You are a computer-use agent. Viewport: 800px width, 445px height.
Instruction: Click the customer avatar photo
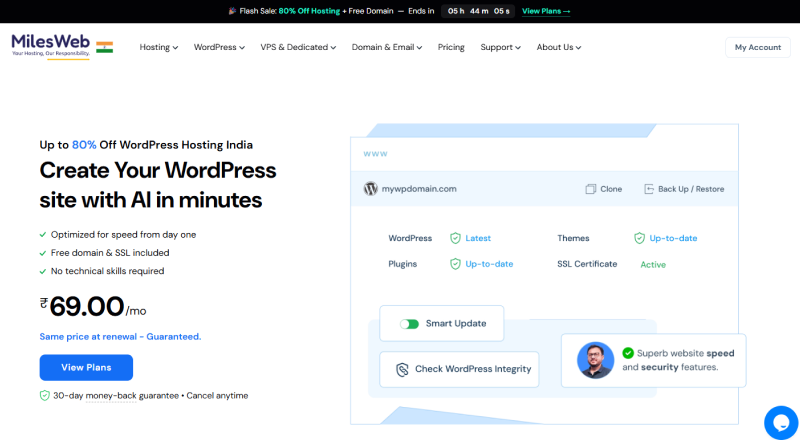pyautogui.click(x=595, y=360)
